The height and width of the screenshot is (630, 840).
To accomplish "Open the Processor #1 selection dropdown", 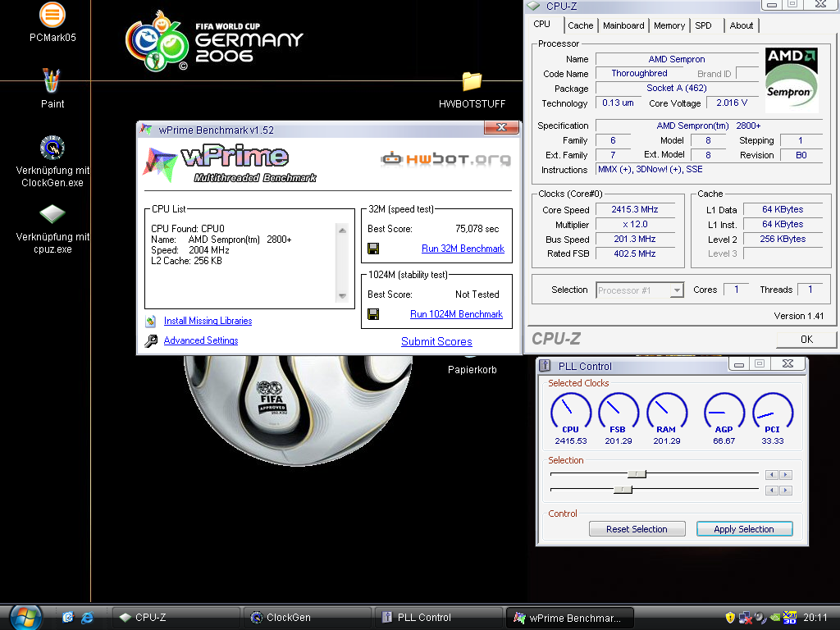I will tap(677, 290).
